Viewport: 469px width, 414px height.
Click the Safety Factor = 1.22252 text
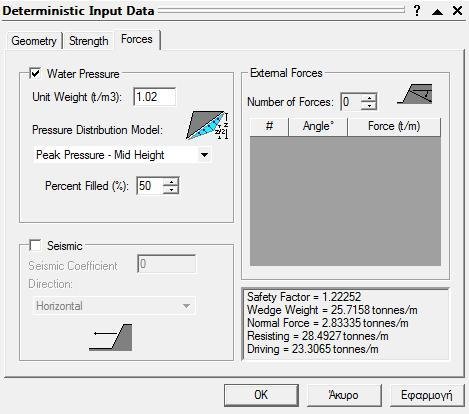304,297
